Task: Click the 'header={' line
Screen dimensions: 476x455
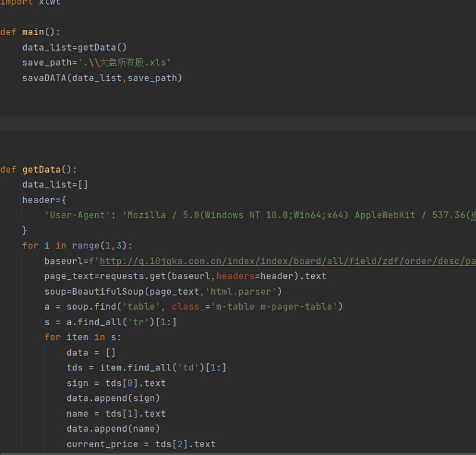Action: [44, 200]
